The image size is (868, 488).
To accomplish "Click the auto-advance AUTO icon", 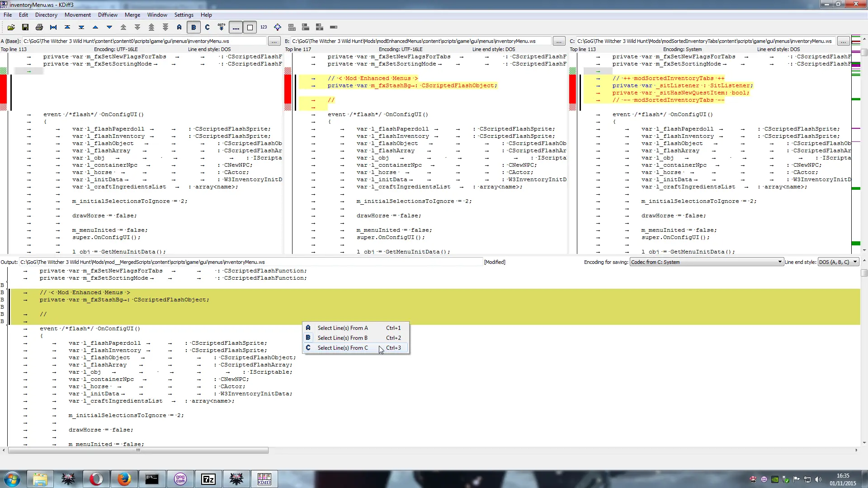I will click(x=222, y=28).
